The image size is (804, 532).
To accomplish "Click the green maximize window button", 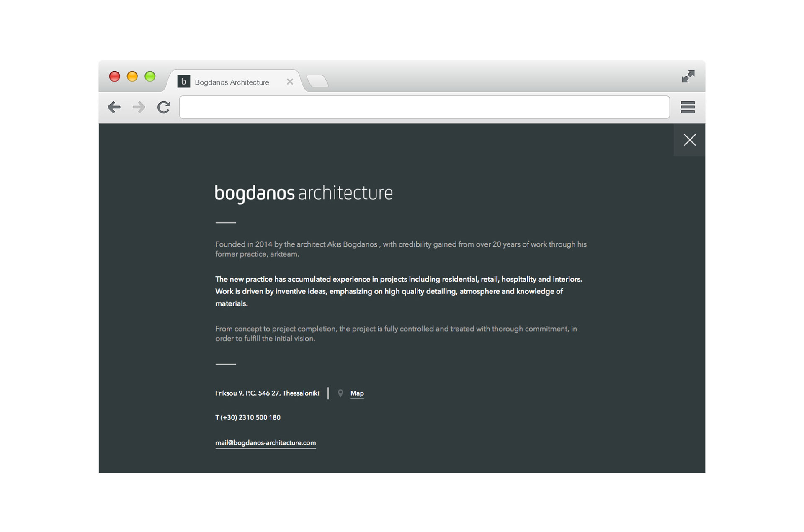I will tap(150, 76).
